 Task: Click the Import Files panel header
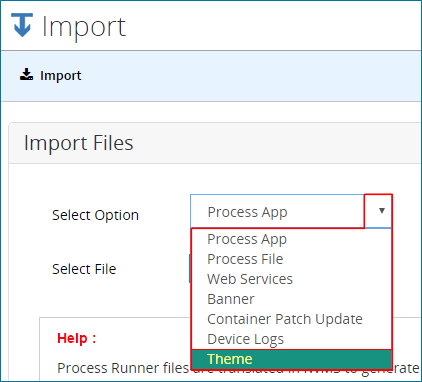(215, 143)
